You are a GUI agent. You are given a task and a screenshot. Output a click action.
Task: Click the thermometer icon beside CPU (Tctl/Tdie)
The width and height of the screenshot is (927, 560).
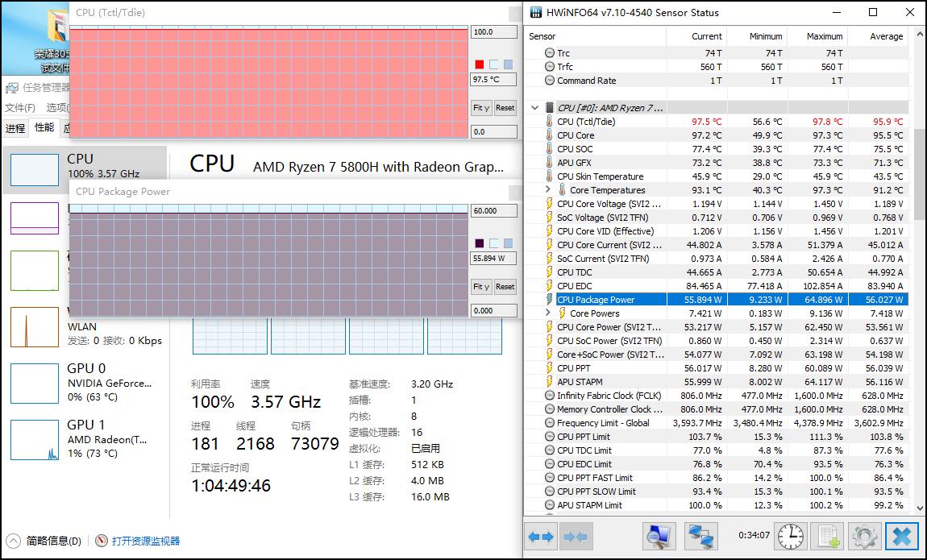coord(549,122)
